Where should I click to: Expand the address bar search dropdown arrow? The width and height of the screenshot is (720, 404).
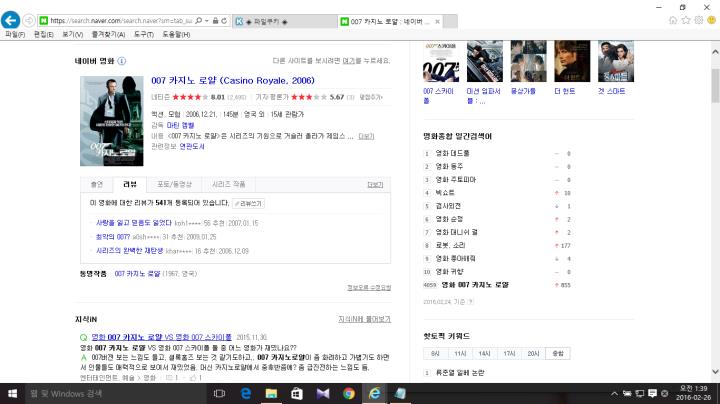tap(207, 21)
